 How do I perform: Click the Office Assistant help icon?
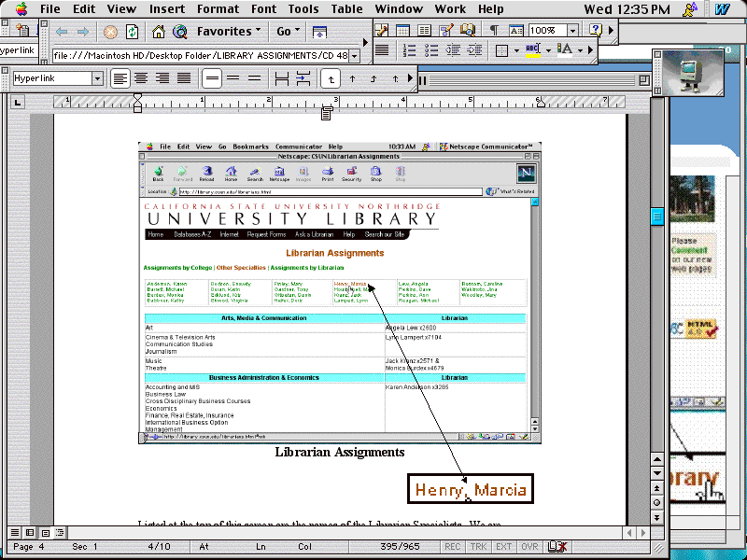[595, 31]
